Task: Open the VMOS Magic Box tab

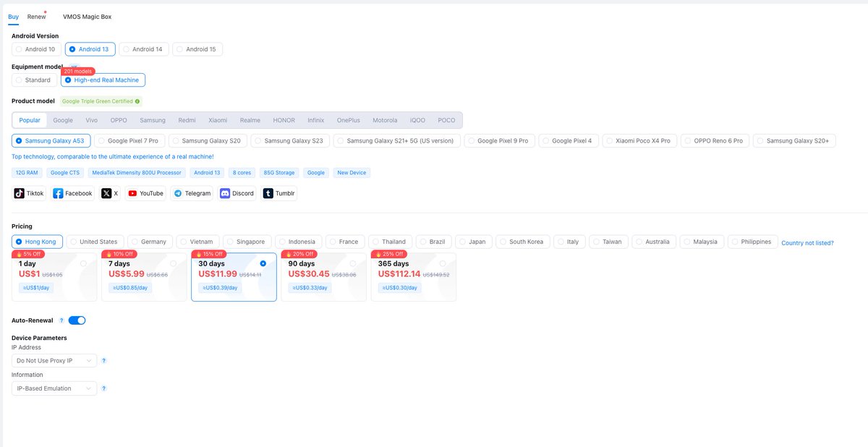Action: tap(88, 16)
